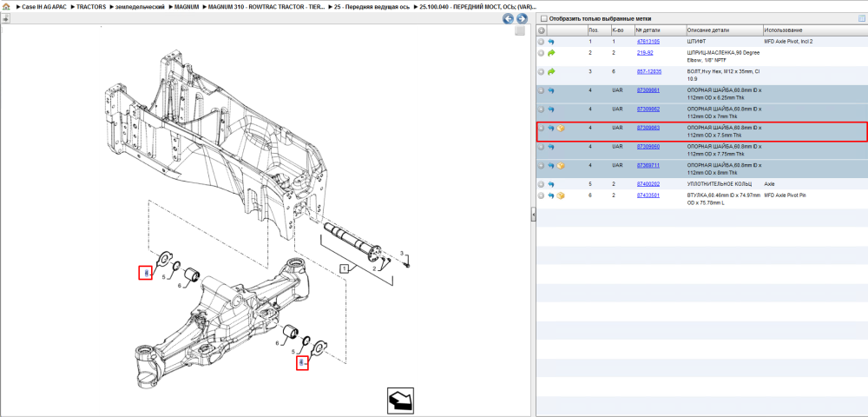Select 'MFD Axle Pivot, Incl 2' usage cell
The height and width of the screenshot is (417, 868).
click(x=788, y=42)
